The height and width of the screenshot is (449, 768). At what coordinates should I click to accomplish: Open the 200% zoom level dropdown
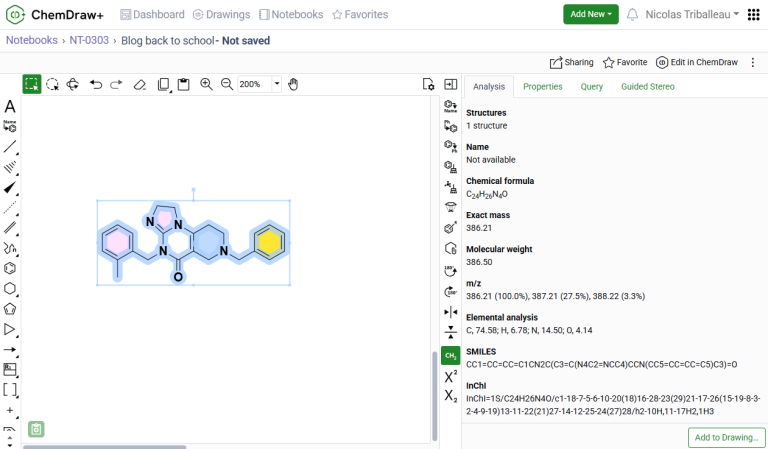click(277, 84)
